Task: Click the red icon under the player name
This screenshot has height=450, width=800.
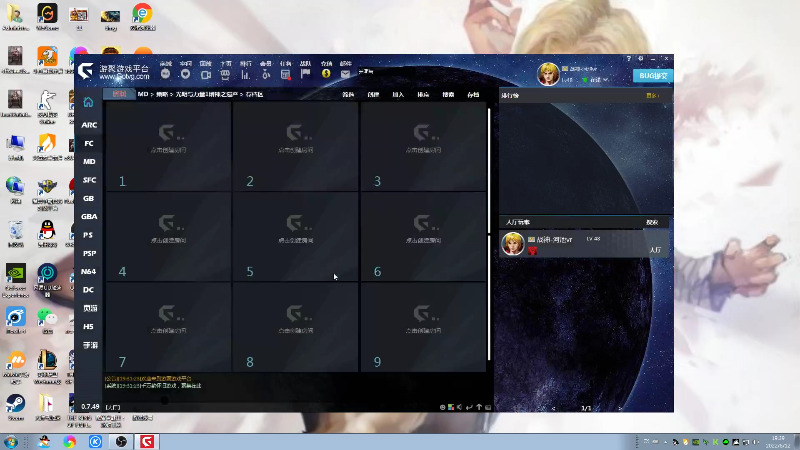Action: point(533,250)
